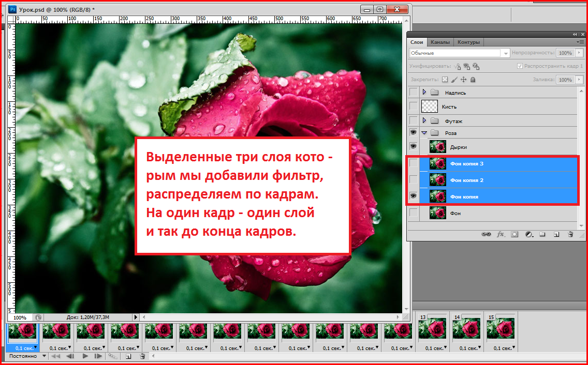Hide the Фон копия layer
Viewport: 588px width, 365px height.
(x=413, y=196)
